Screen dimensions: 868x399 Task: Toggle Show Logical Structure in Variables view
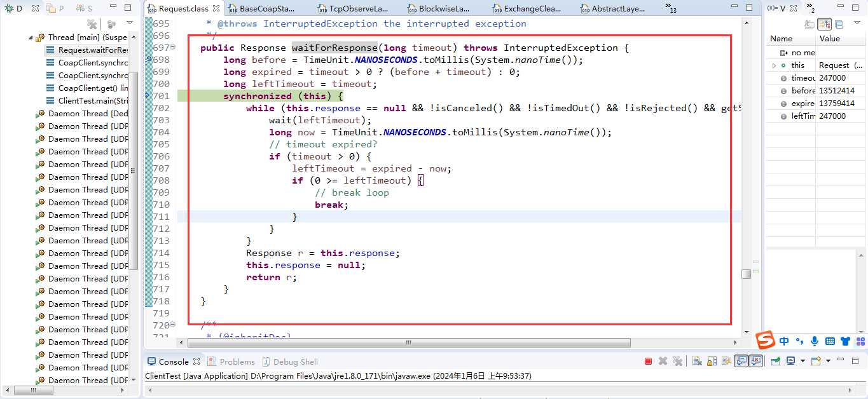(x=824, y=24)
